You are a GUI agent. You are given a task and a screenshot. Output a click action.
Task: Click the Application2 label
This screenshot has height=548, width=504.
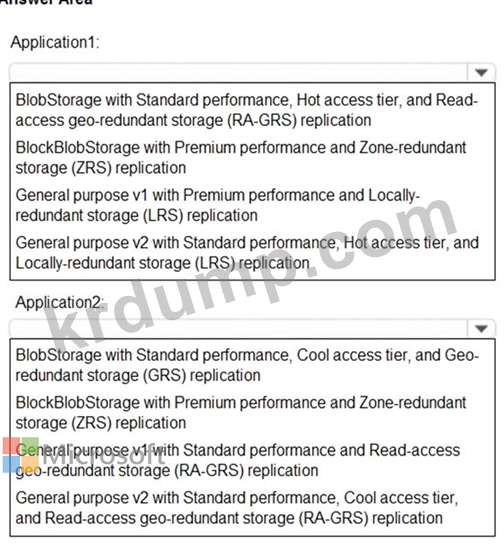(x=60, y=303)
